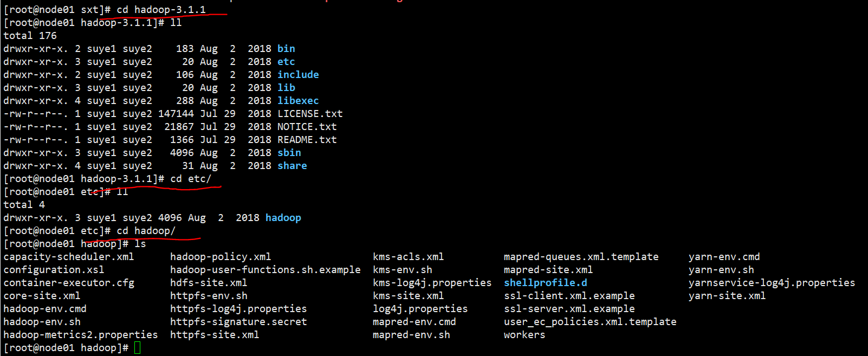
Task: Select 'hadoop-env.sh' in the listing
Action: coord(42,322)
